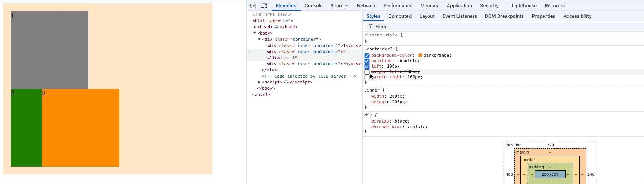Toggle the device toolbar icon

pos(264,5)
